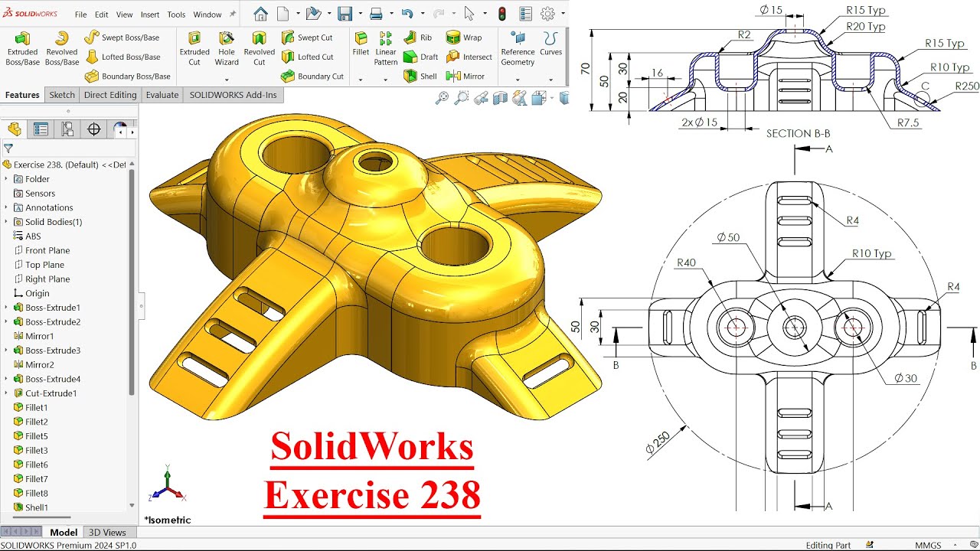Create a new document

click(x=283, y=14)
